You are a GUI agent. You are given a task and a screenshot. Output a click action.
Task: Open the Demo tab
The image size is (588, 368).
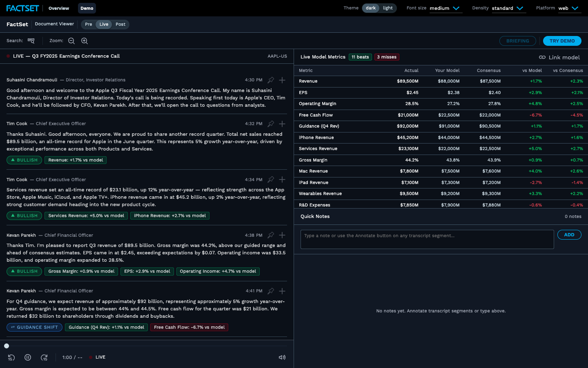click(87, 8)
